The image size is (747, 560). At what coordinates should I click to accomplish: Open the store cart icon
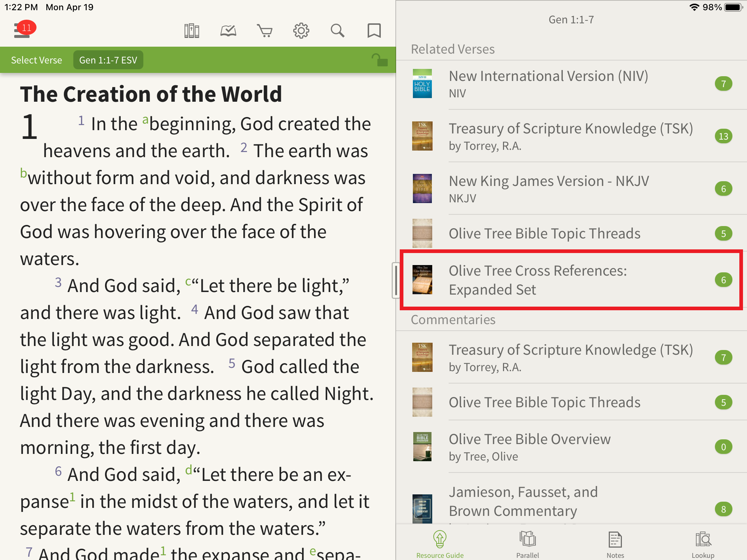(x=265, y=31)
